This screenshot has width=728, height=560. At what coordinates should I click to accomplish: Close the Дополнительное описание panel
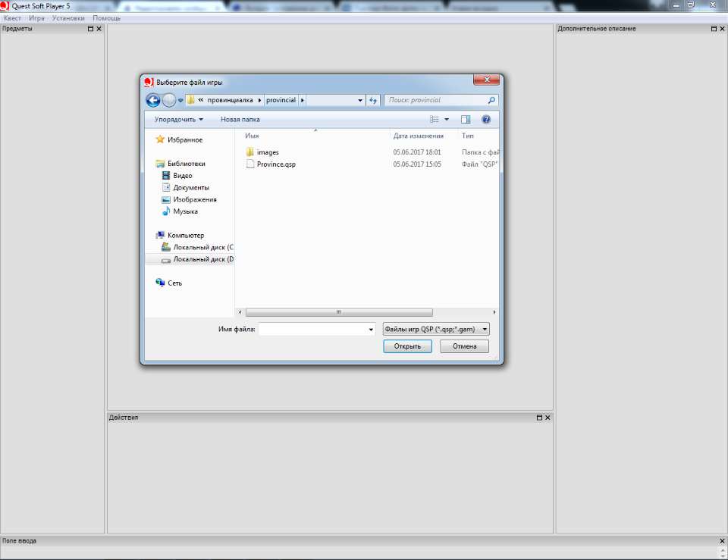click(x=722, y=29)
